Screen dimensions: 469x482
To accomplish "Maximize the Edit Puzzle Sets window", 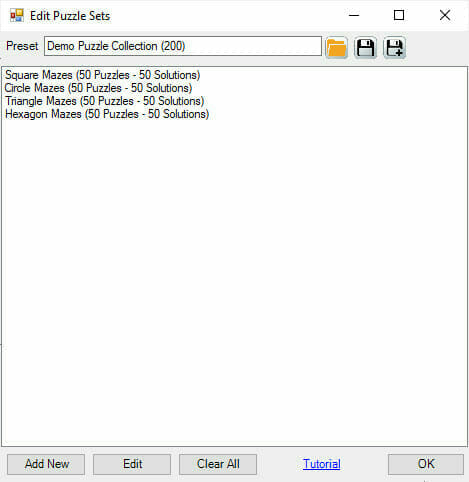I will [x=399, y=15].
